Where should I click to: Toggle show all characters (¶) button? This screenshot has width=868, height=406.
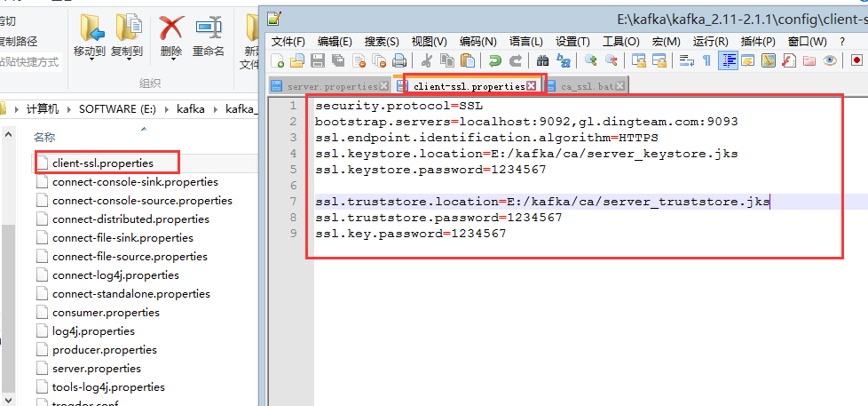tap(706, 61)
